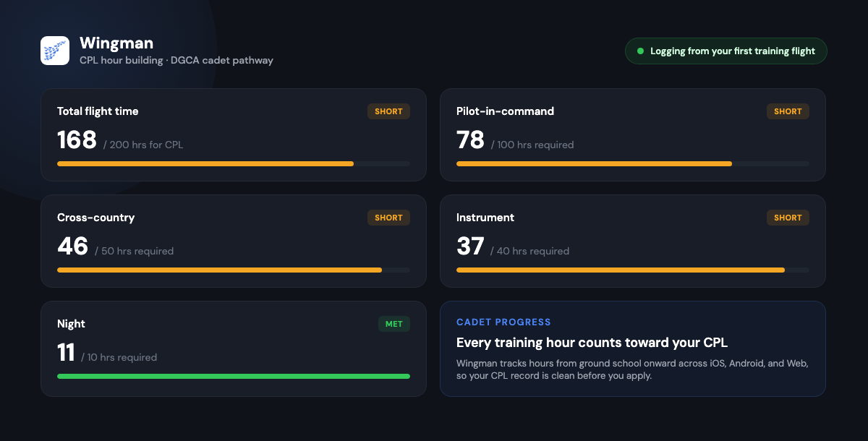
Task: Click the Total flight time progress bar
Action: pos(234,164)
